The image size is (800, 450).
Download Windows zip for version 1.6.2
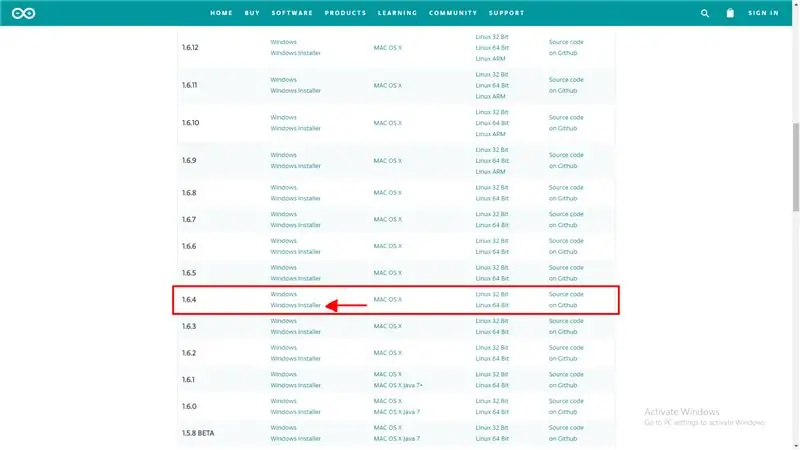283,347
